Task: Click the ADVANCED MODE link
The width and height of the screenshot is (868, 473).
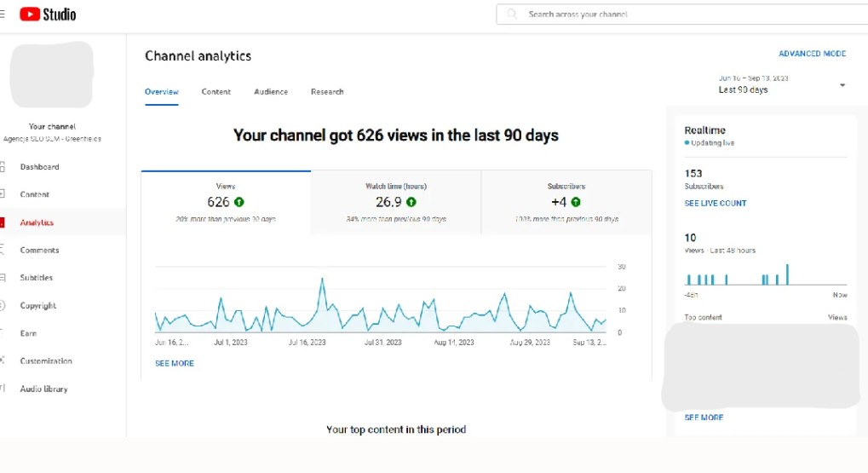Action: coord(812,54)
